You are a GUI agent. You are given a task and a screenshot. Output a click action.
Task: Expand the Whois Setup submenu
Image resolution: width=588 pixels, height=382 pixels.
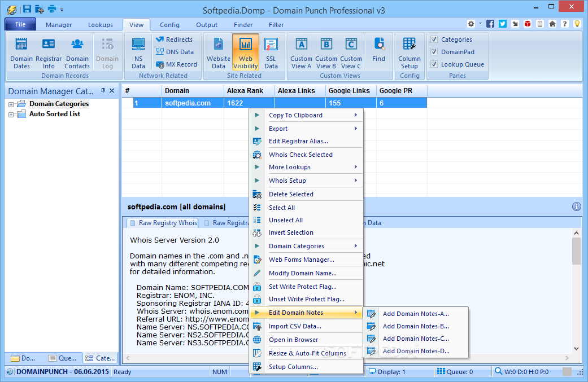[x=306, y=181]
